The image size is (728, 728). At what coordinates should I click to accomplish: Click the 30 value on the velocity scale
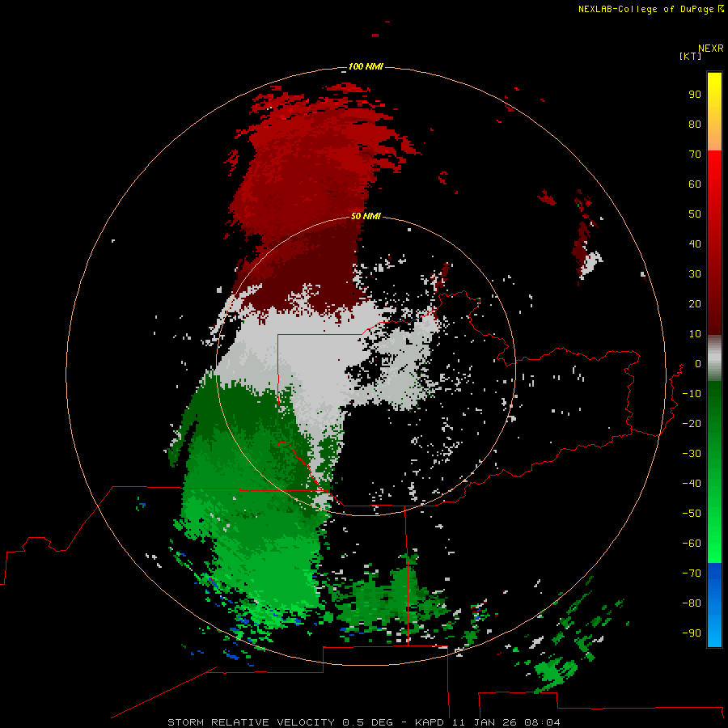695,274
